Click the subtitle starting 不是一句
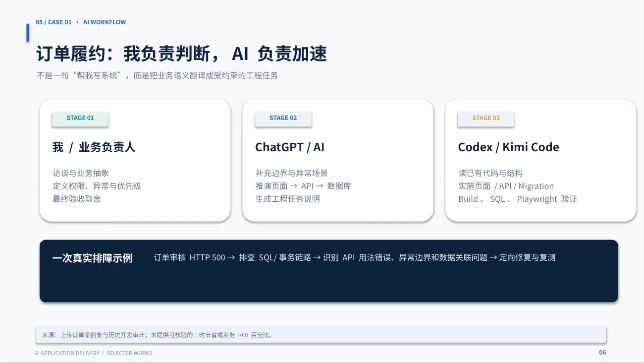644x363 pixels. click(x=157, y=76)
